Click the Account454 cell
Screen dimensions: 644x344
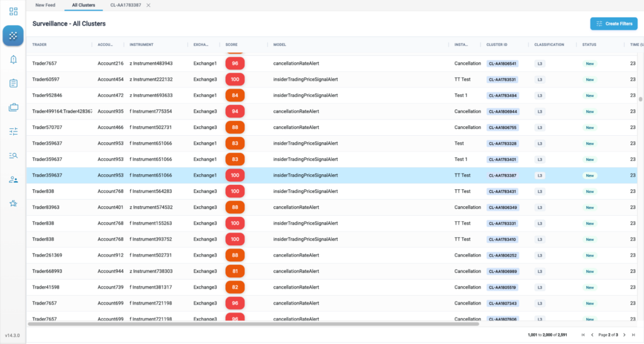[x=111, y=80]
